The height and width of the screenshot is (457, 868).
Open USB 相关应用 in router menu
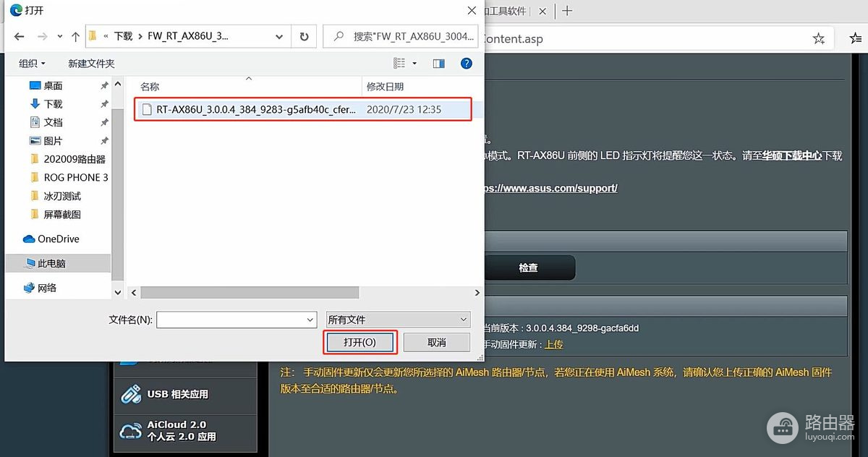tap(185, 394)
